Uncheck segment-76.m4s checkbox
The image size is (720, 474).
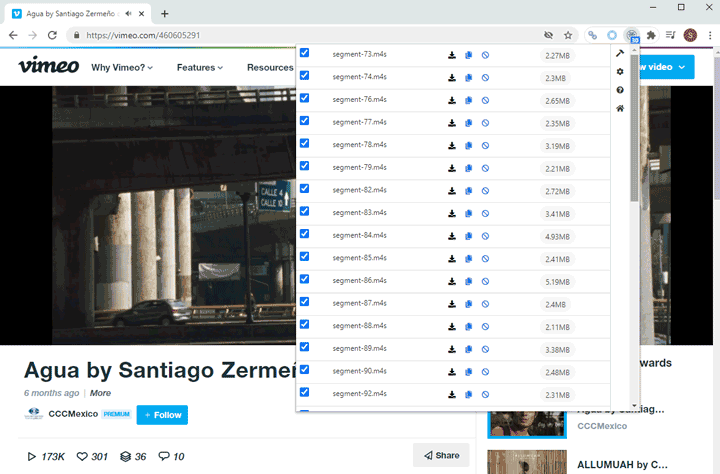(304, 98)
